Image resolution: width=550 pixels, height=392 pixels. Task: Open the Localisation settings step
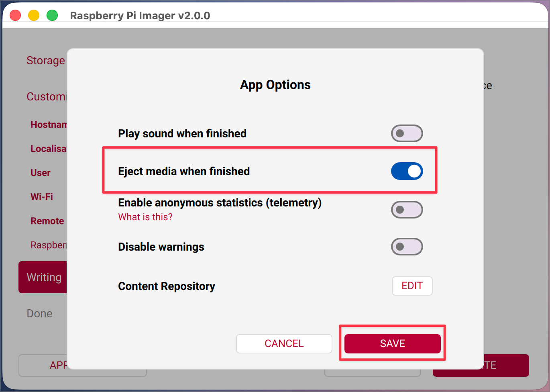pos(48,149)
